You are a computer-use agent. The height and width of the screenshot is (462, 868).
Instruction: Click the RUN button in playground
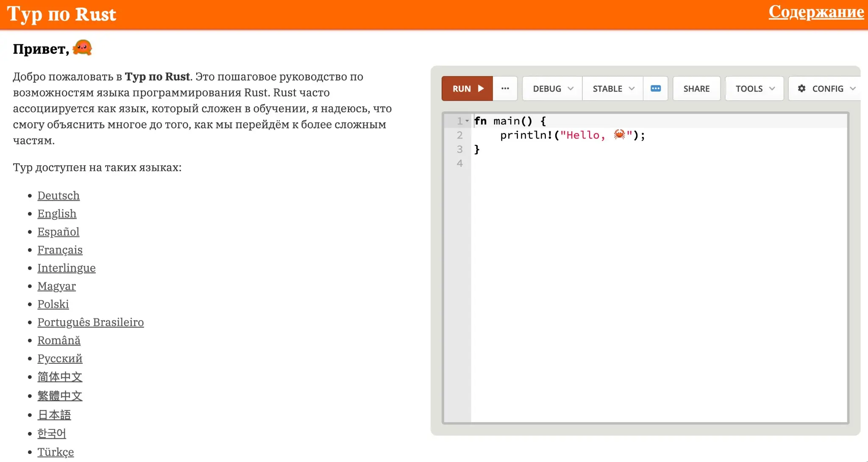pyautogui.click(x=467, y=89)
